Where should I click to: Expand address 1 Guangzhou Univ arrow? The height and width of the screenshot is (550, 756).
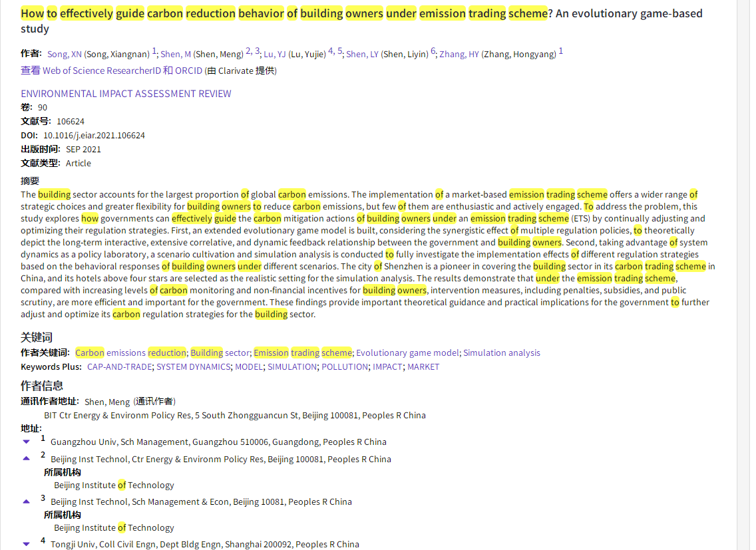pyautogui.click(x=26, y=442)
